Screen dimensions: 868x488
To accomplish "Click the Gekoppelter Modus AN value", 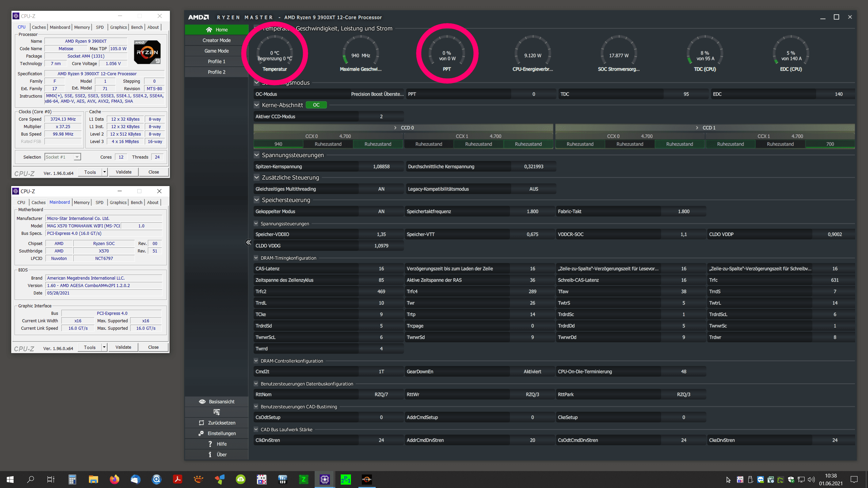I will click(x=381, y=211).
